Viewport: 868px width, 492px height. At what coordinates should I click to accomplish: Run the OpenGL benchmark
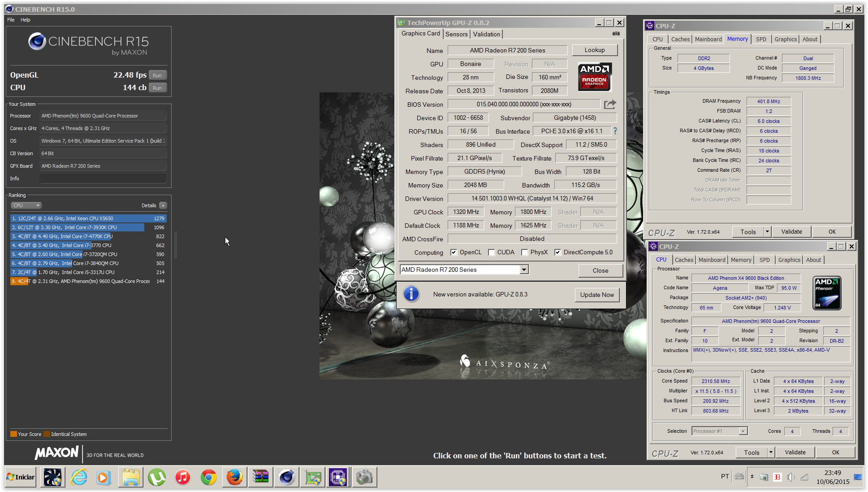157,75
